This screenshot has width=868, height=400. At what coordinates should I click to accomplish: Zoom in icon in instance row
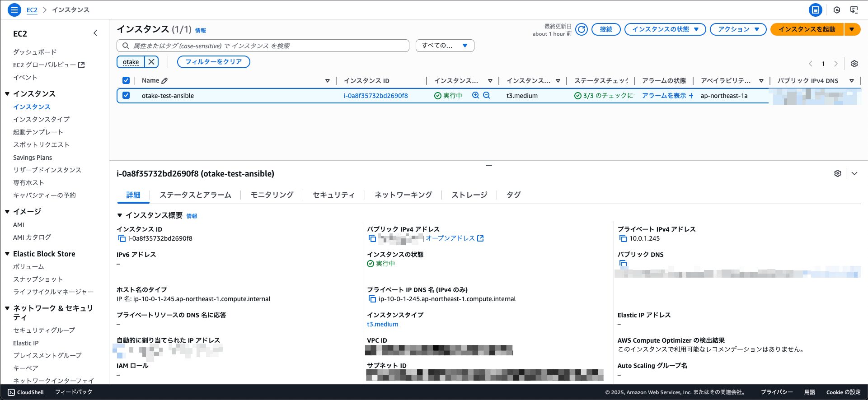[x=475, y=95]
